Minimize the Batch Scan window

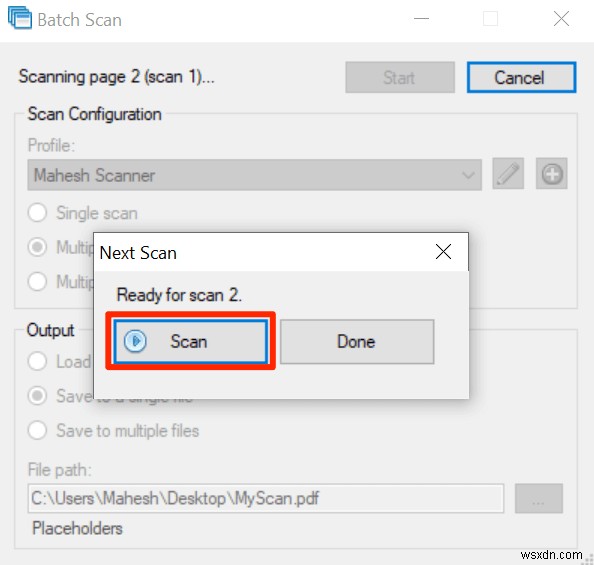click(x=421, y=18)
